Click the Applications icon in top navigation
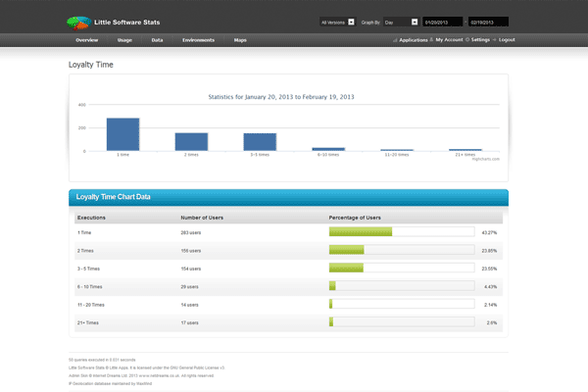588x392 pixels. (395, 40)
